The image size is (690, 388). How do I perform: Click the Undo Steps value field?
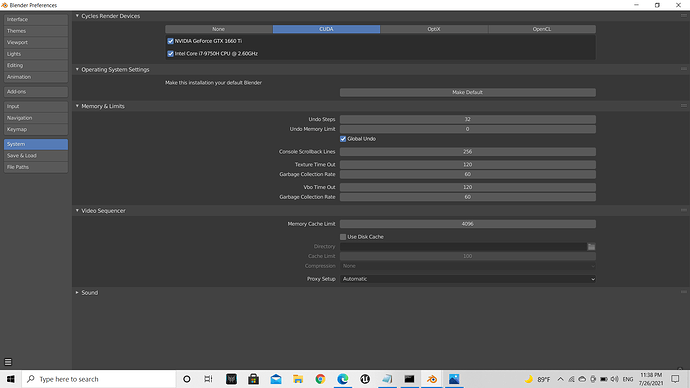point(468,119)
